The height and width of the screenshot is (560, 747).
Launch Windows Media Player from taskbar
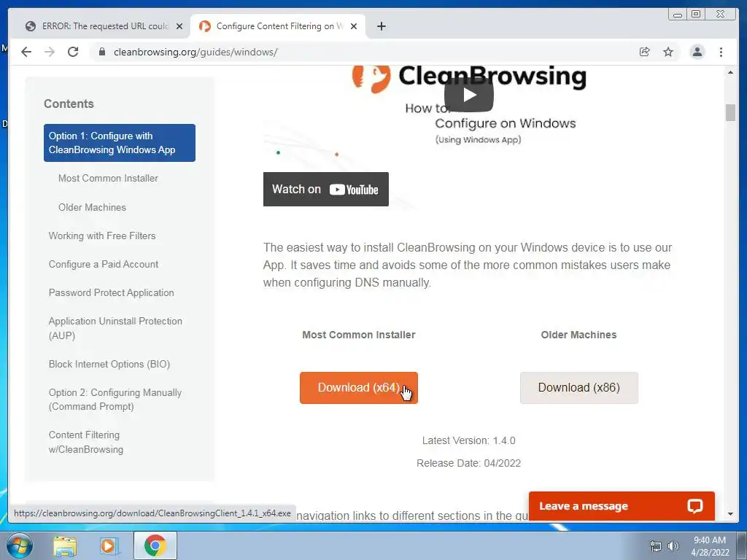(109, 545)
